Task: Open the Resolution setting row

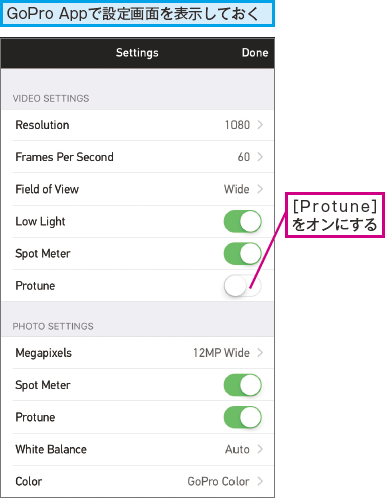Action: [x=138, y=125]
